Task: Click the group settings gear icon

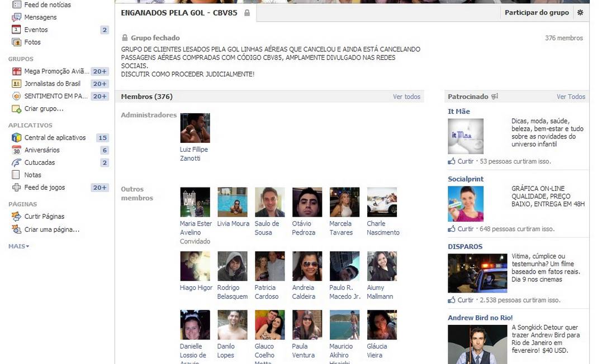Action: 580,12
